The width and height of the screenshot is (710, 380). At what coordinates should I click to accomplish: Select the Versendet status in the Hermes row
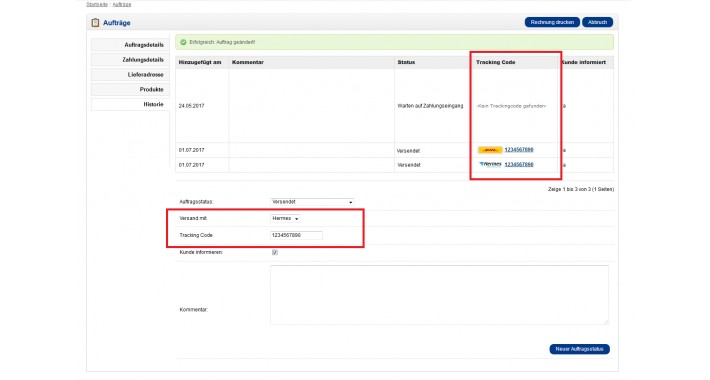coord(408,165)
